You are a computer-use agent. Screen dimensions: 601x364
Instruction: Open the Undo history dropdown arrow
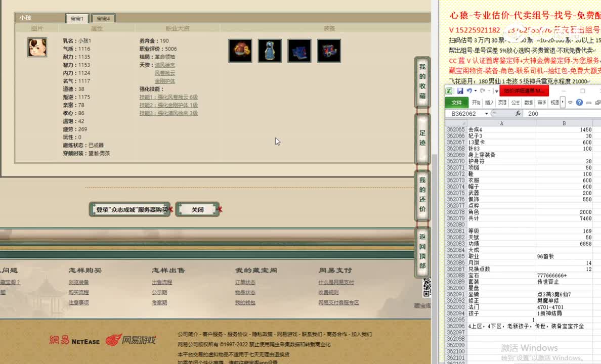476,91
